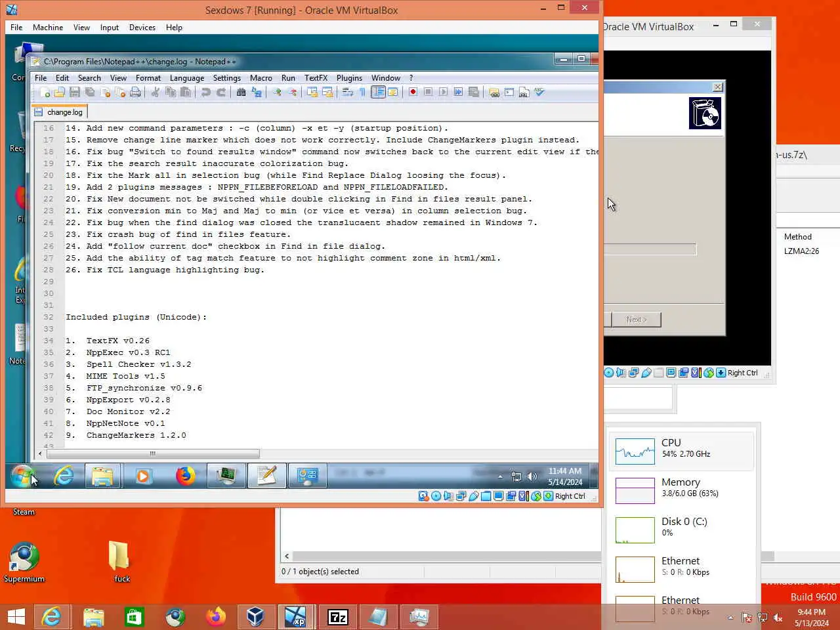The image size is (840, 630).
Task: Open the Search menu in Notepad++
Action: point(89,78)
